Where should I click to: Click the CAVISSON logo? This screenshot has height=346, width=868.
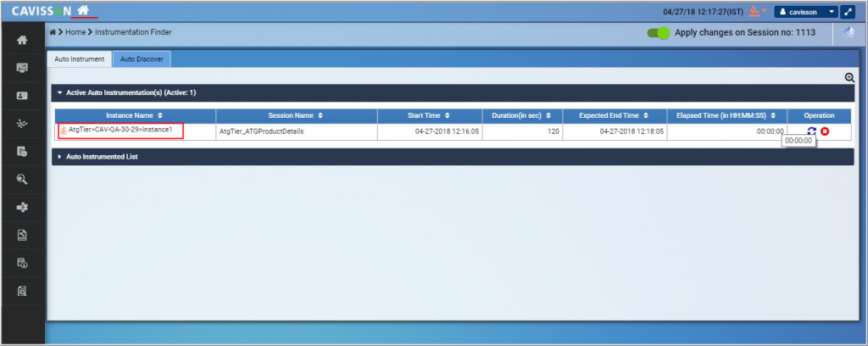42,10
